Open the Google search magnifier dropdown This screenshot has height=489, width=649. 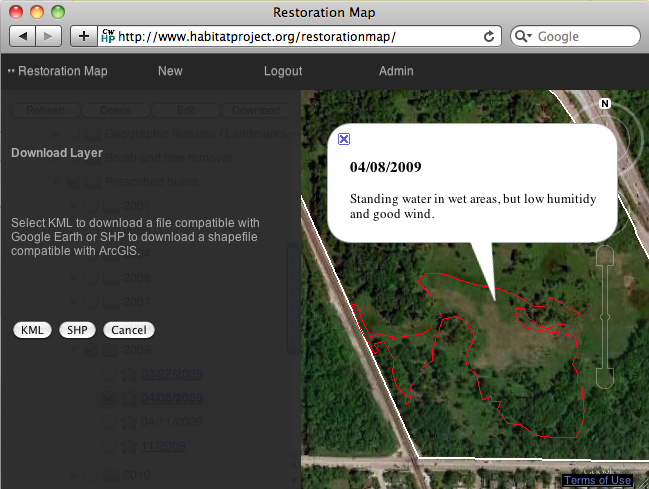[523, 36]
